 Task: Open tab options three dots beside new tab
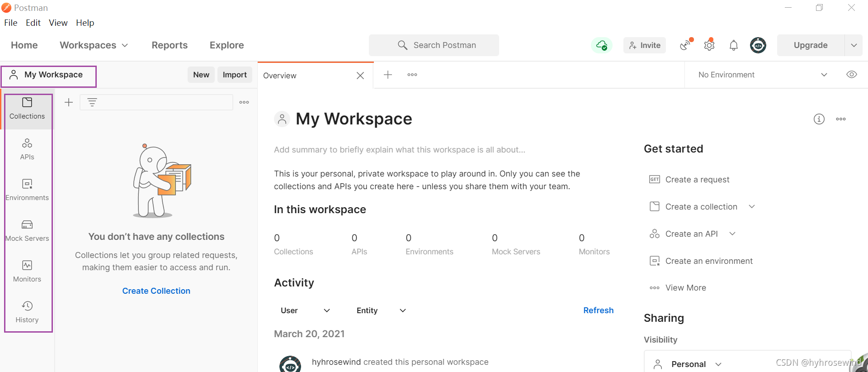coord(412,75)
